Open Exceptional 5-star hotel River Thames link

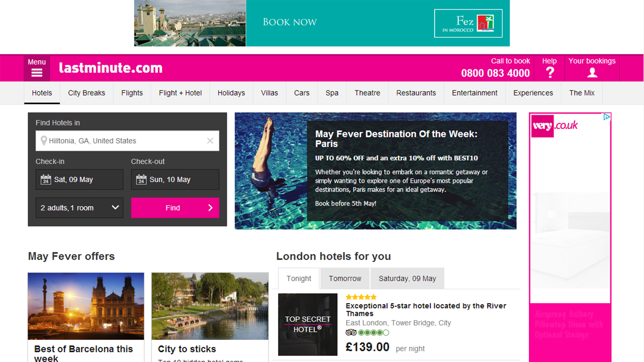click(x=426, y=310)
